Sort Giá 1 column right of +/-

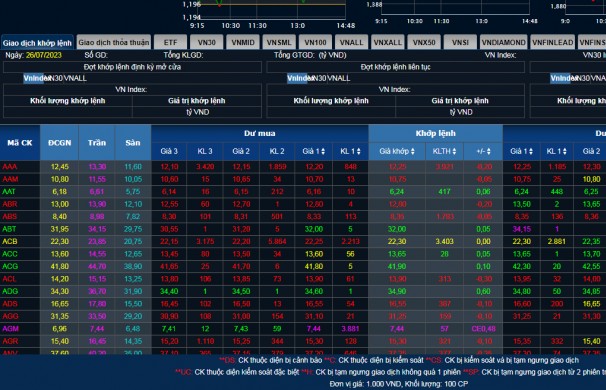point(531,151)
